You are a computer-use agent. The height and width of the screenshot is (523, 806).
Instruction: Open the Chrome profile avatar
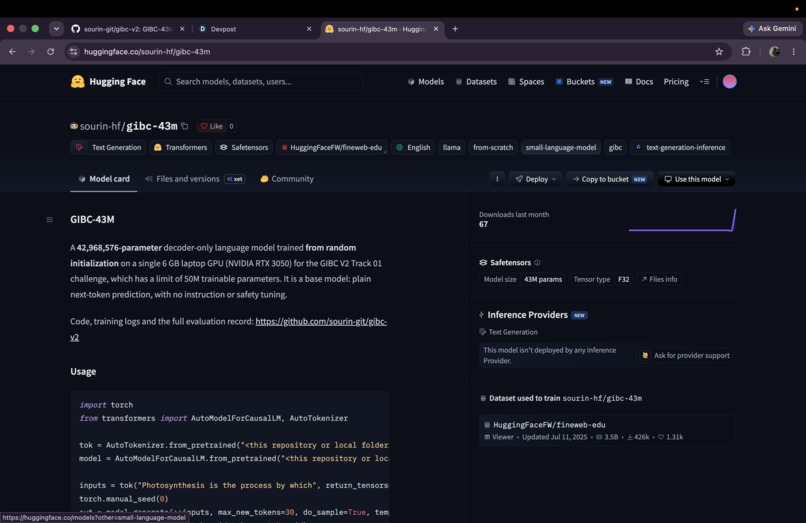[x=774, y=51]
